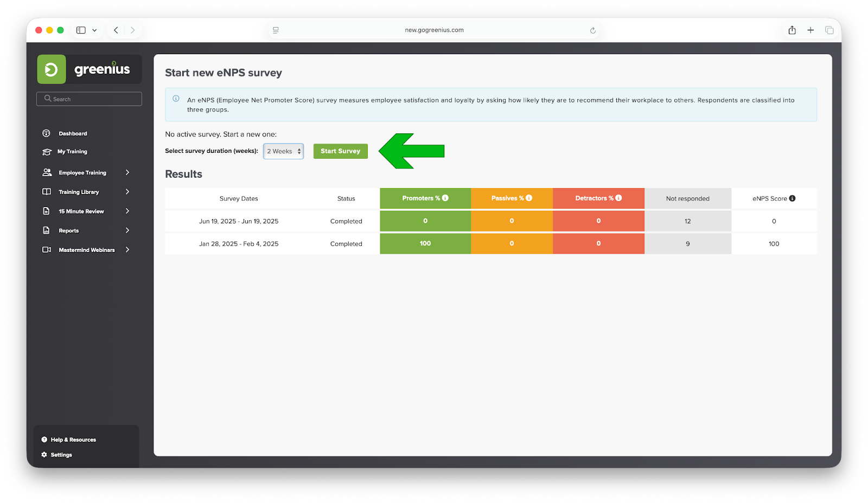Open the My Training menu item
Screen dimensions: 868x503
pos(72,152)
